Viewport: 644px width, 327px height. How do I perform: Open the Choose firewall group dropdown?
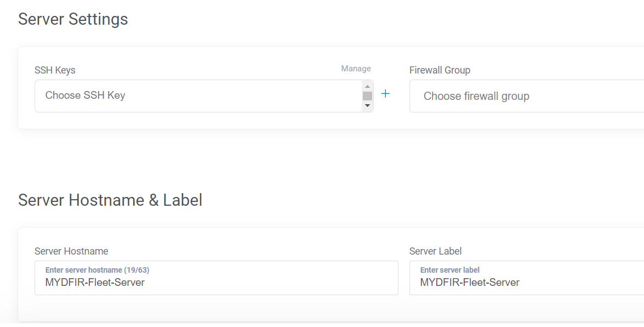(x=527, y=96)
